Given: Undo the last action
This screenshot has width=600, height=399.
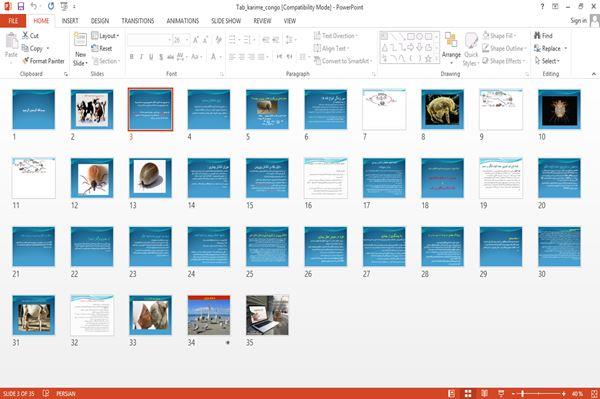Looking at the screenshot, I should click(x=34, y=6).
